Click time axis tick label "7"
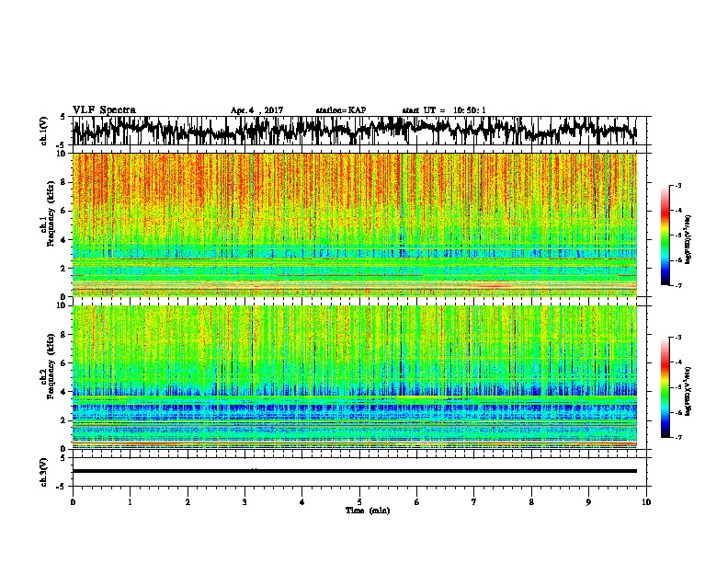 474,502
